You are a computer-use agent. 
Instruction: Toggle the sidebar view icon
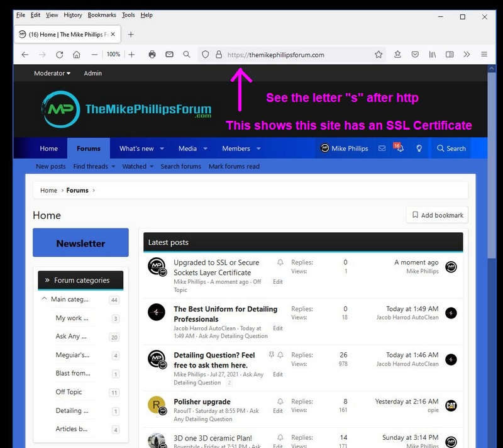click(x=450, y=55)
